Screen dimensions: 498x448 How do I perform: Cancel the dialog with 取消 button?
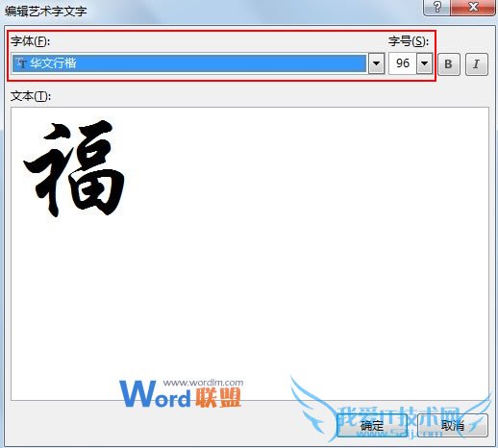click(x=453, y=426)
